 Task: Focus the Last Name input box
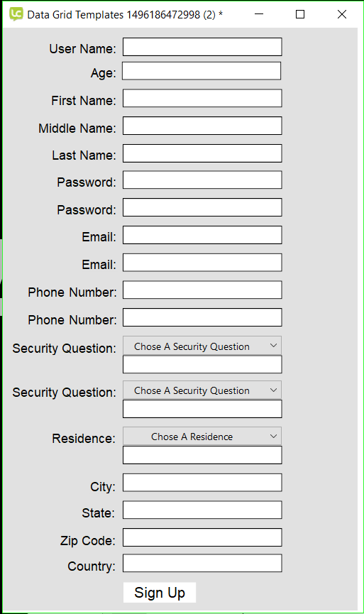(202, 153)
